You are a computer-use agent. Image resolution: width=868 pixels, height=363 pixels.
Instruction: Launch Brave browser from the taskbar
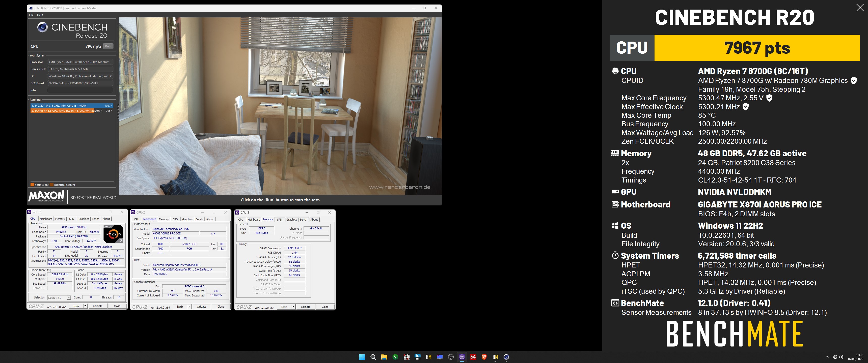coord(484,357)
